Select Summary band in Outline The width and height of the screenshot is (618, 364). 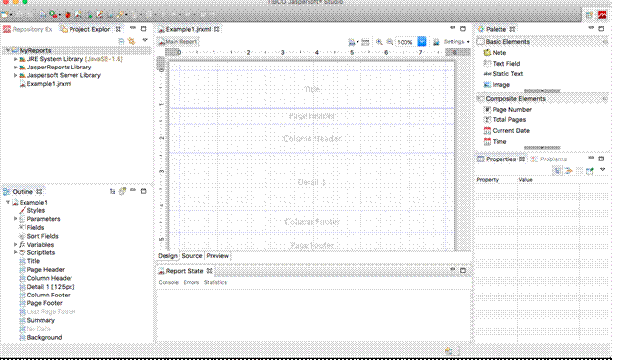37,320
